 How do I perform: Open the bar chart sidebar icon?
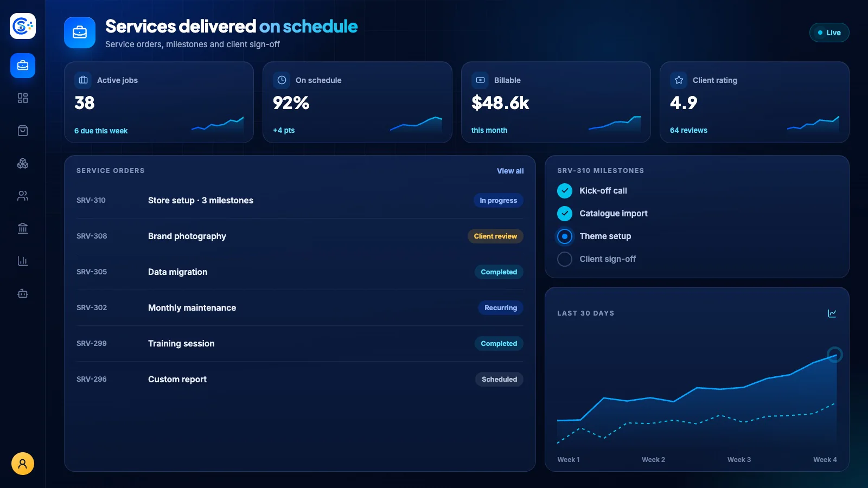tap(23, 261)
